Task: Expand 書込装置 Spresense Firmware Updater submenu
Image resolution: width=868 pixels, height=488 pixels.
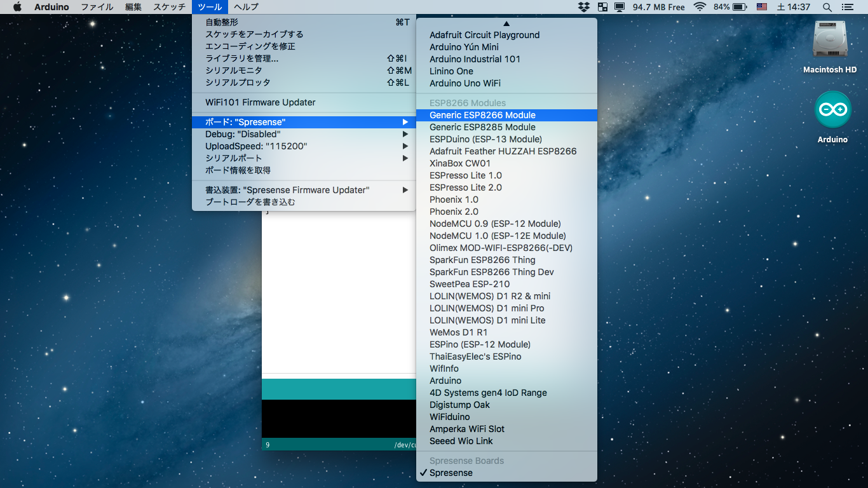Action: point(304,190)
